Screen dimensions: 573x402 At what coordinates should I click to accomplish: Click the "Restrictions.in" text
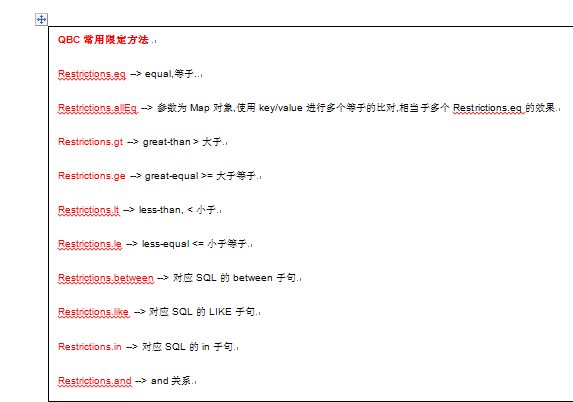(x=90, y=346)
